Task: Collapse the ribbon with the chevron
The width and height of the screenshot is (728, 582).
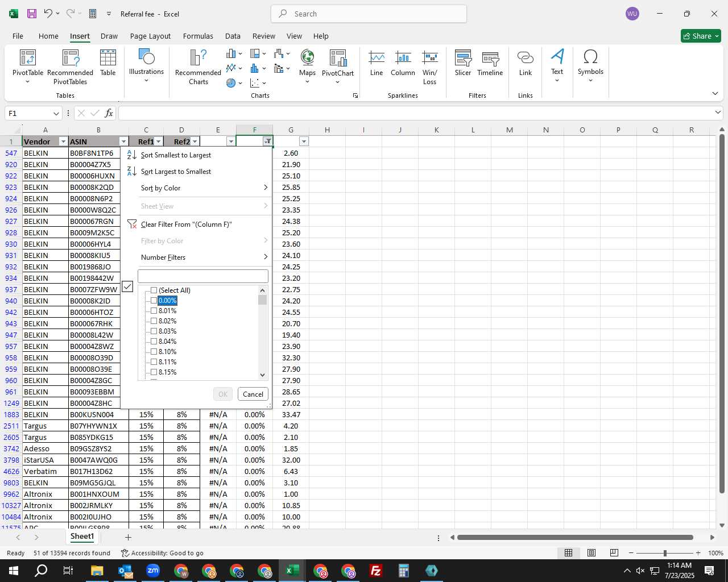Action: click(715, 94)
